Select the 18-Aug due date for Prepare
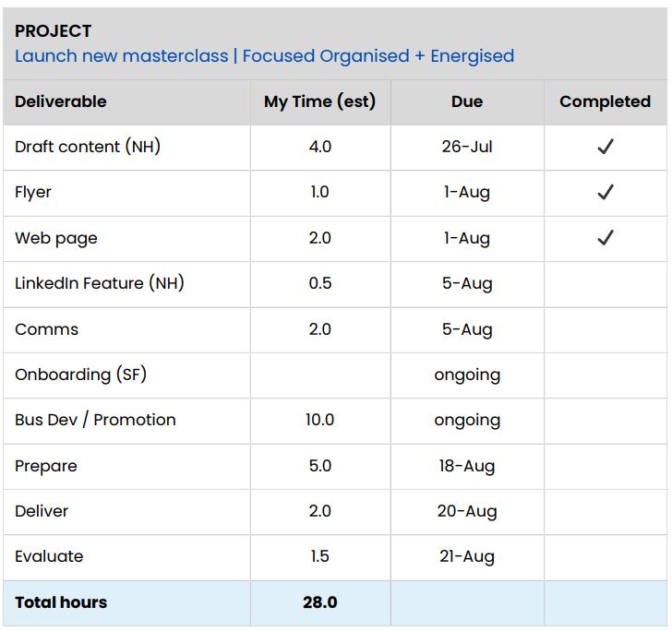The image size is (672, 631). click(x=466, y=466)
